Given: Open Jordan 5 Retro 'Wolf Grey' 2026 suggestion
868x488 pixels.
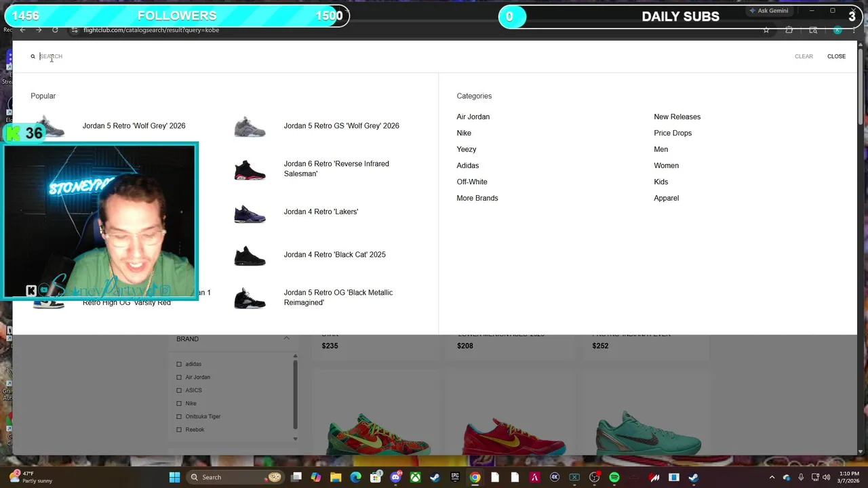Looking at the screenshot, I should coord(134,125).
